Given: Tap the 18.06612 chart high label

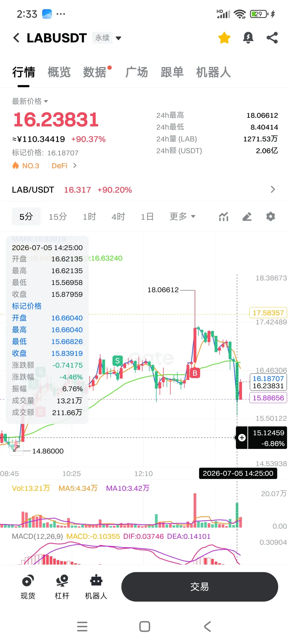Looking at the screenshot, I should 163,290.
